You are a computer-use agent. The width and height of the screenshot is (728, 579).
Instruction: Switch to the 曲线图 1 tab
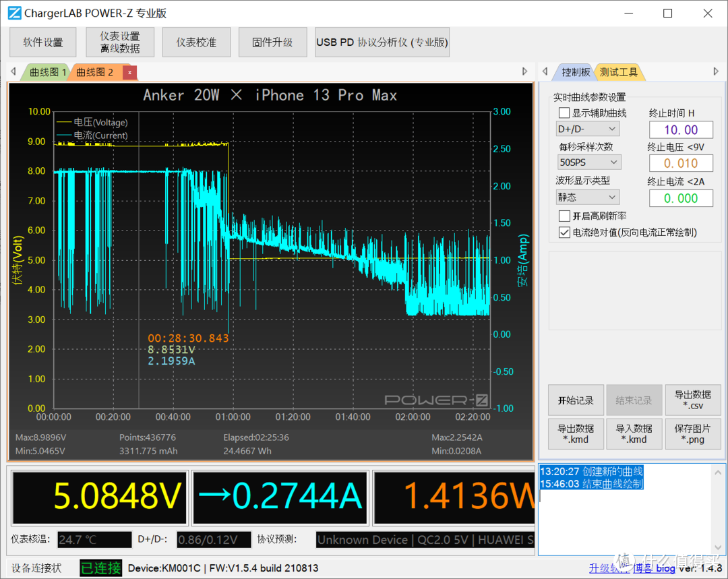(47, 72)
